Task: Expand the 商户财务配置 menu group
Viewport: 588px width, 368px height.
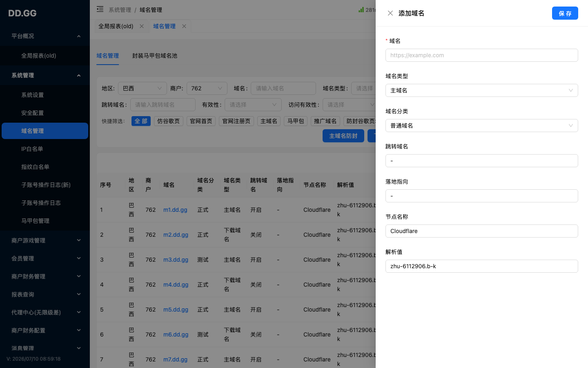Action: [x=45, y=330]
